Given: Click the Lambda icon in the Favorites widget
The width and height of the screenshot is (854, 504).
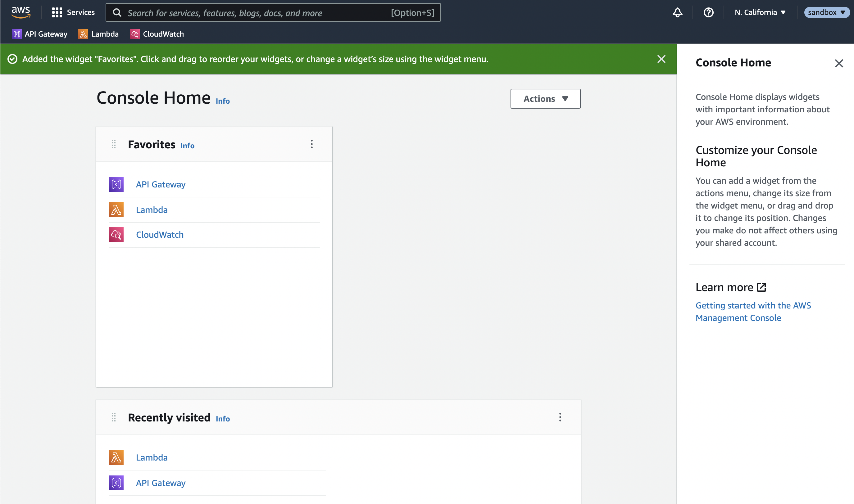Looking at the screenshot, I should point(116,209).
